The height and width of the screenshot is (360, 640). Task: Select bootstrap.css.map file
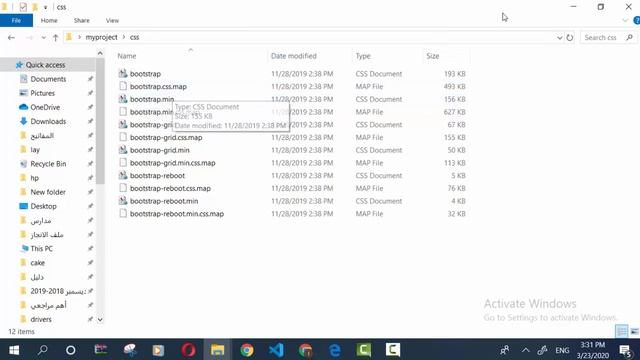point(158,87)
